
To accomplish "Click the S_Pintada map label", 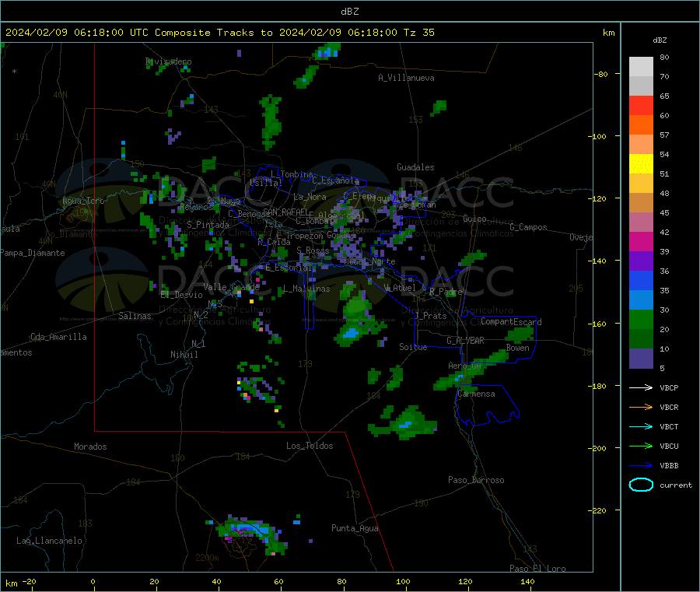I will click(208, 225).
